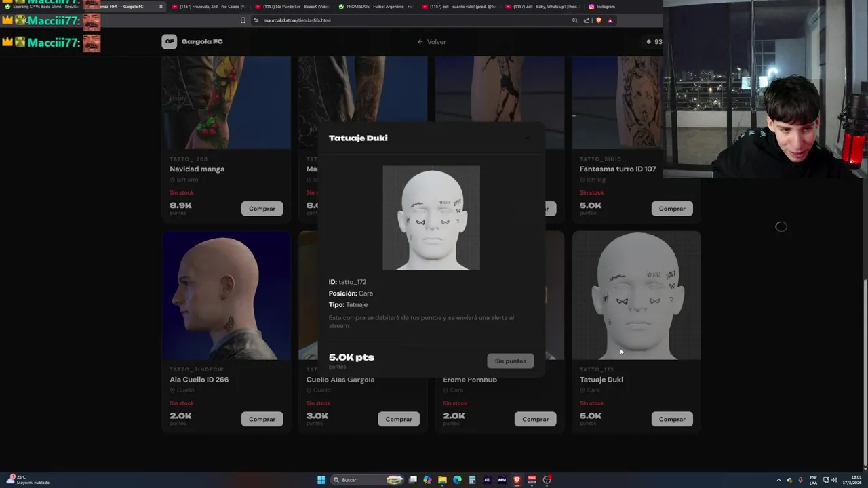Click the ESP LAA language indicator
The image size is (868, 488).
(813, 480)
